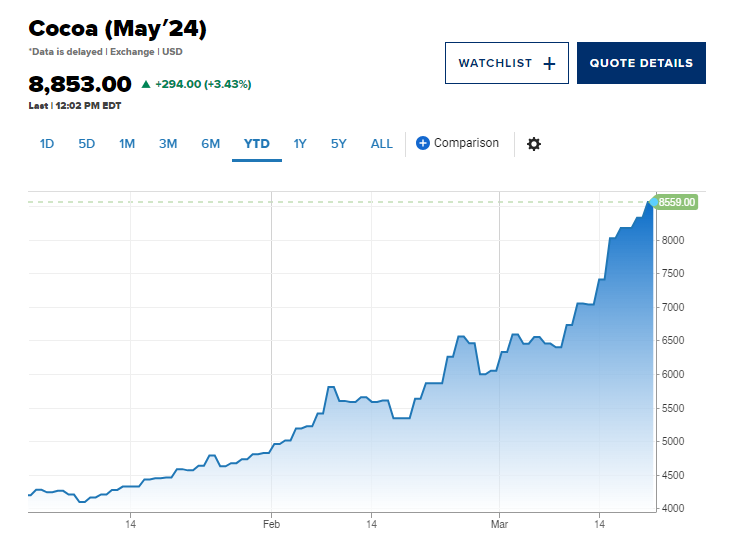This screenshot has height=555, width=730.
Task: Show the 1Y price chart
Action: click(300, 144)
